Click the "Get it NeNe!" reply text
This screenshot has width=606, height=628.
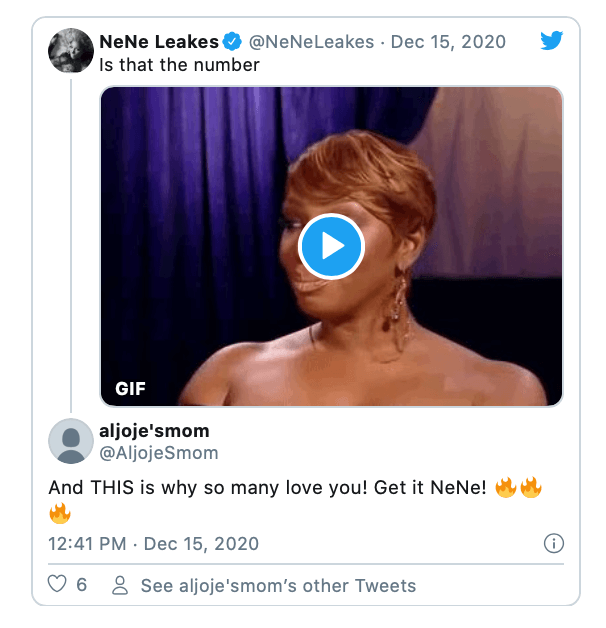point(430,487)
